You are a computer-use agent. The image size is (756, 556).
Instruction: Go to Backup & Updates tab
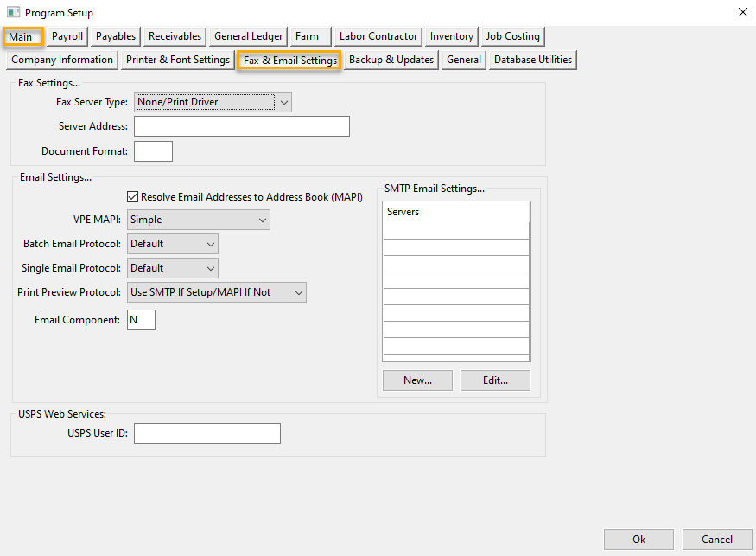(x=391, y=60)
